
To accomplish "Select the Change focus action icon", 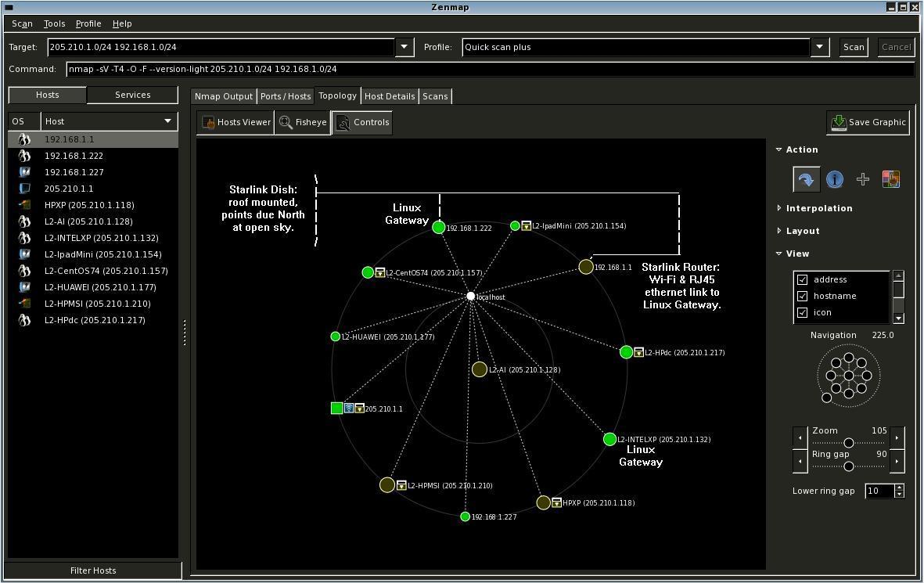I will tap(806, 179).
